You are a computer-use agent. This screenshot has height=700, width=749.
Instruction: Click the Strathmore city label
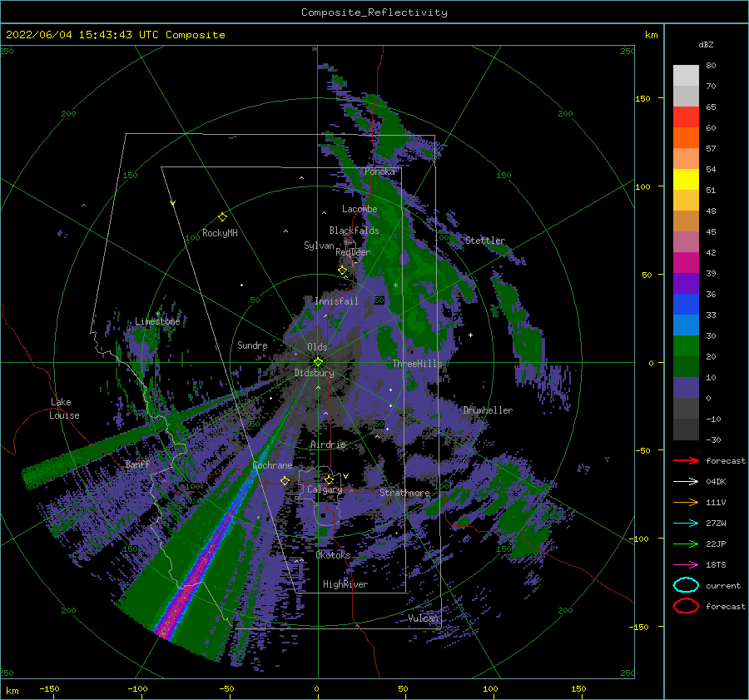[404, 493]
